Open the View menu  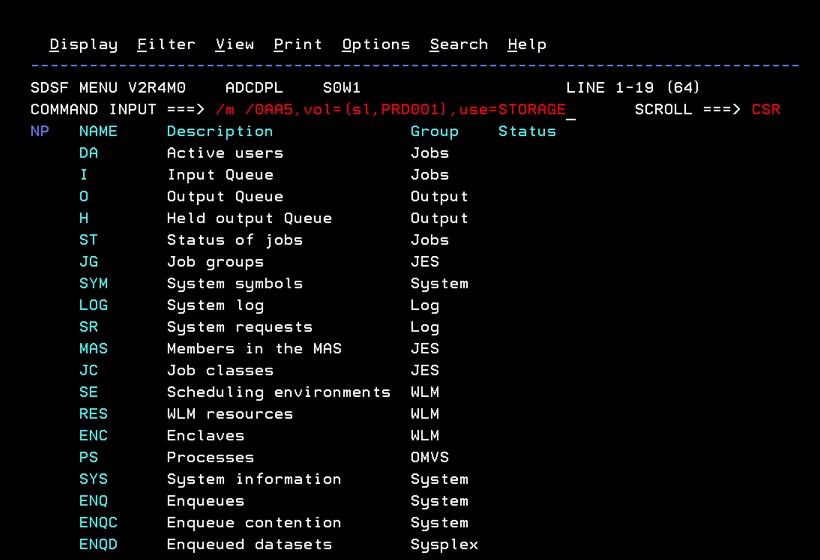(235, 44)
